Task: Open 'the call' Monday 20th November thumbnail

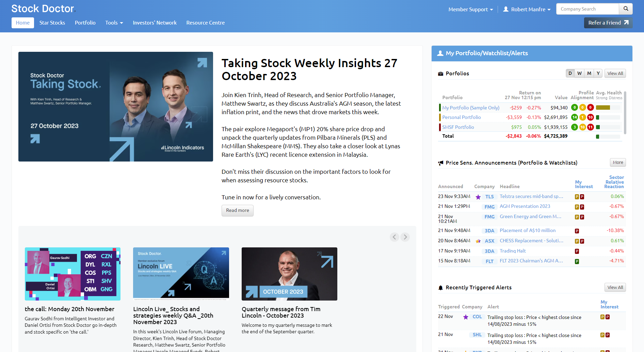Action: coord(73,274)
